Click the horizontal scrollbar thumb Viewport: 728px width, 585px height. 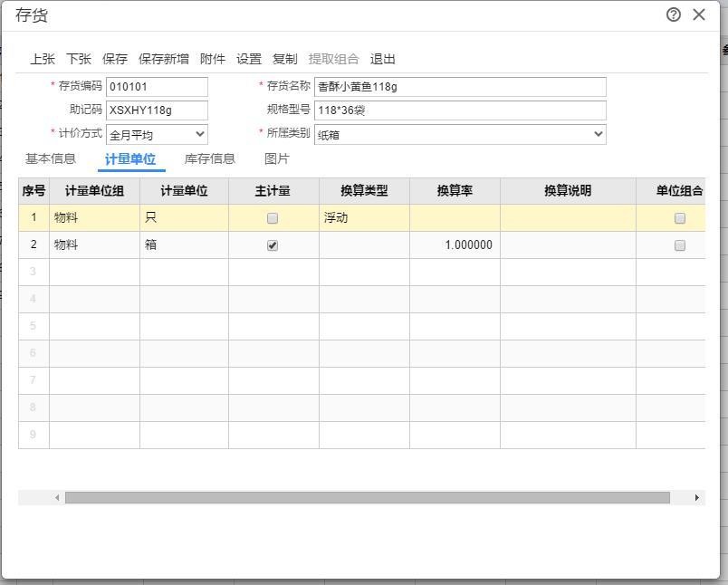click(x=368, y=498)
